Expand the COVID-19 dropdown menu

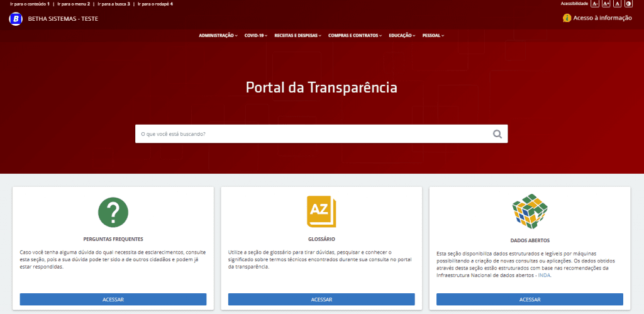click(x=255, y=36)
